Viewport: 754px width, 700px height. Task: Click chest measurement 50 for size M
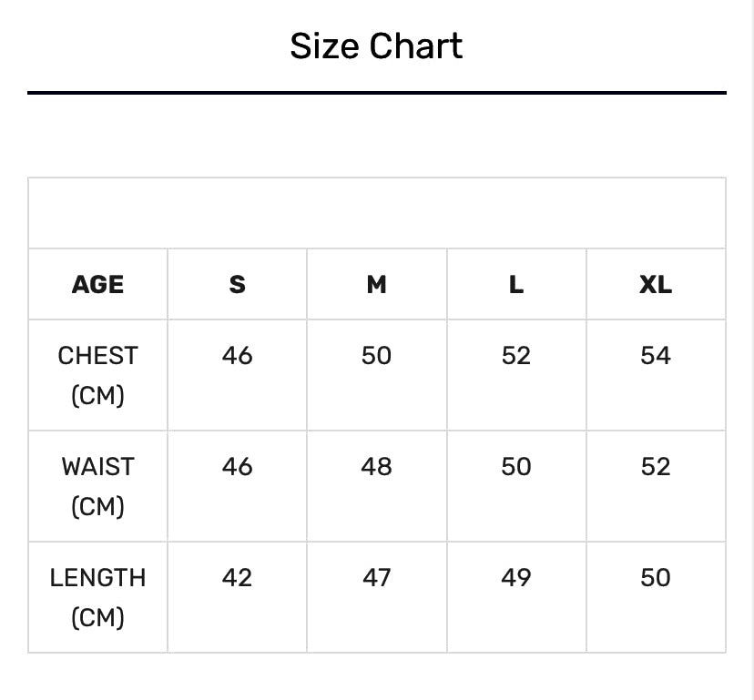click(x=376, y=355)
